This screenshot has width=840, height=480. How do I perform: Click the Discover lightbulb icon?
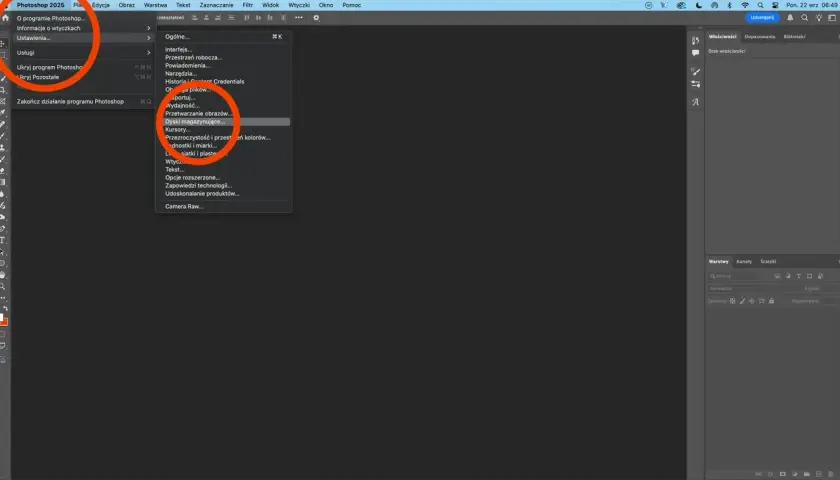click(819, 18)
